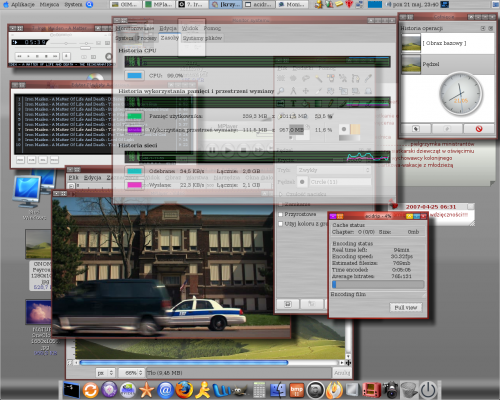Open the Historia operacji panel menu arrow

(x=483, y=28)
